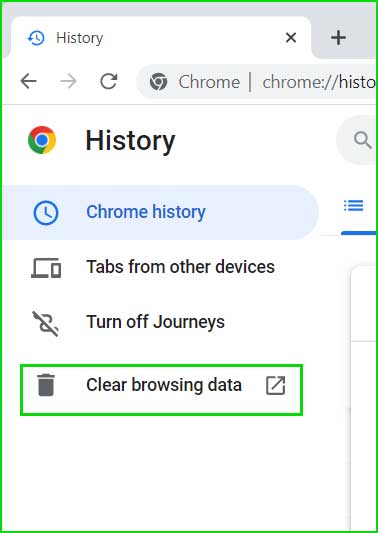Click the search history magnifier icon
The width and height of the screenshot is (378, 533).
[x=363, y=140]
